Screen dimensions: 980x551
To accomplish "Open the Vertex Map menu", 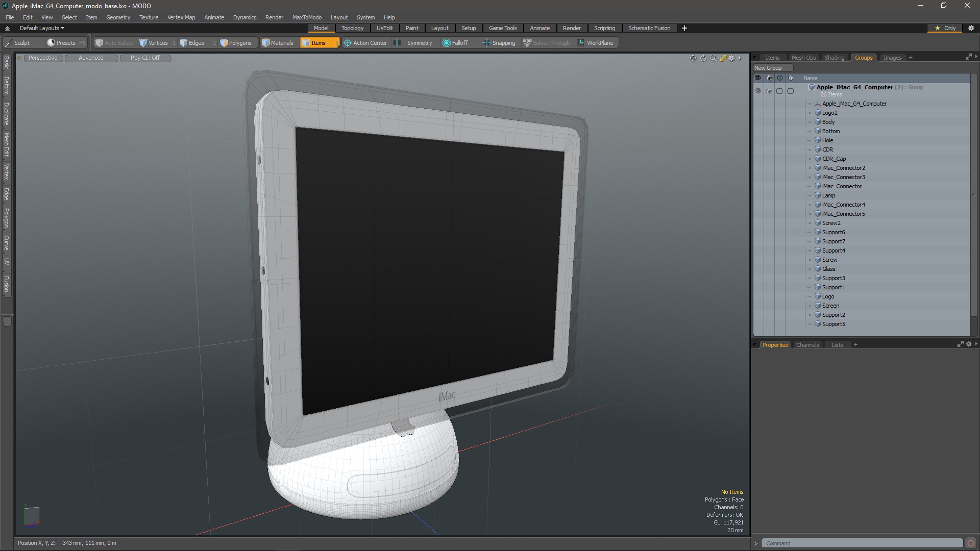I will [x=181, y=17].
